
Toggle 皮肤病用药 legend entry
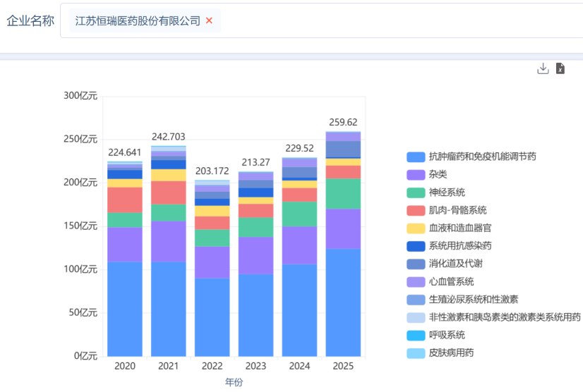(x=440, y=353)
